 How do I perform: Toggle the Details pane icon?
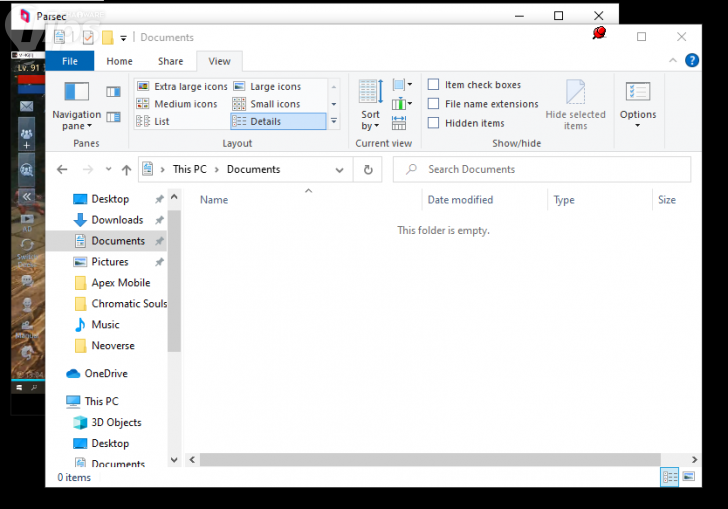point(113,117)
